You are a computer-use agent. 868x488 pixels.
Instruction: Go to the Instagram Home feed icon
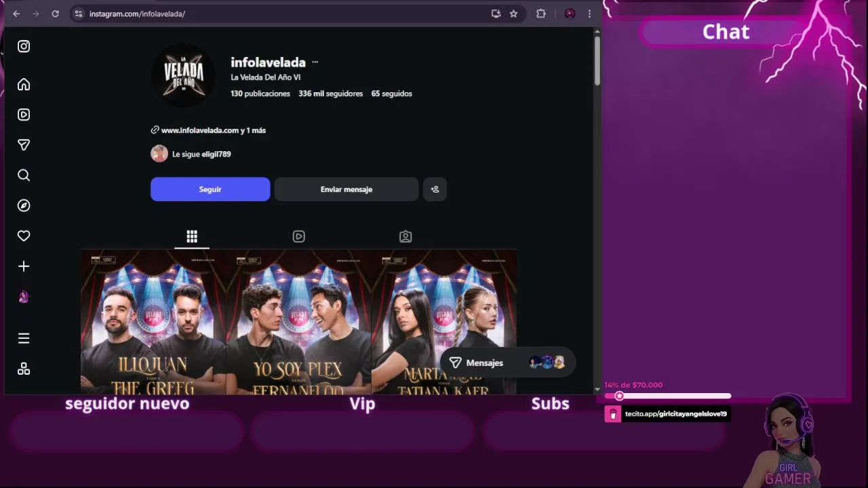24,84
